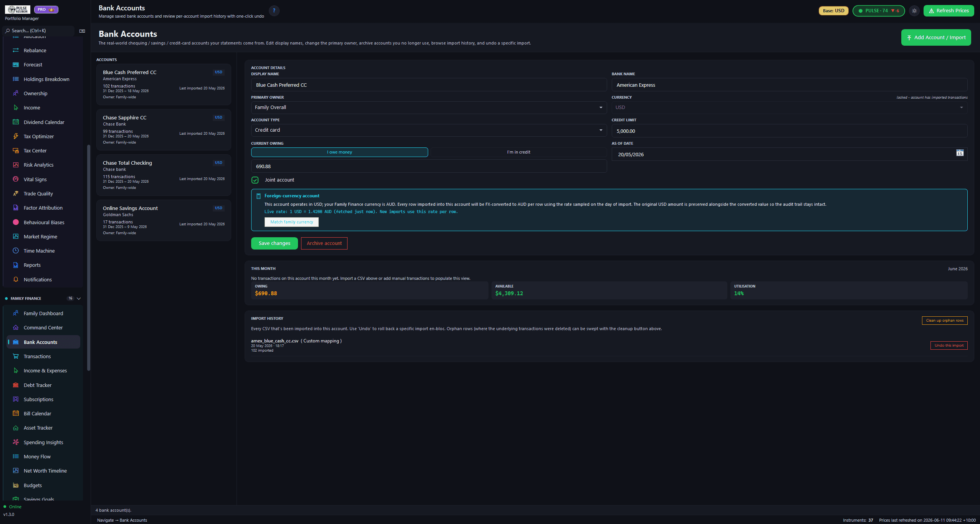The width and height of the screenshot is (980, 524).
Task: Click the Reports document icon
Action: pos(16,265)
